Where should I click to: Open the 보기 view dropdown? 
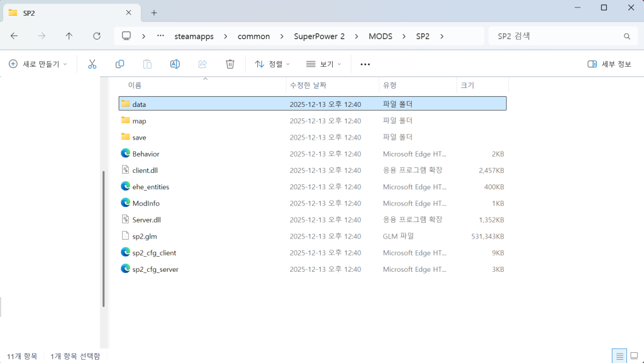[323, 64]
